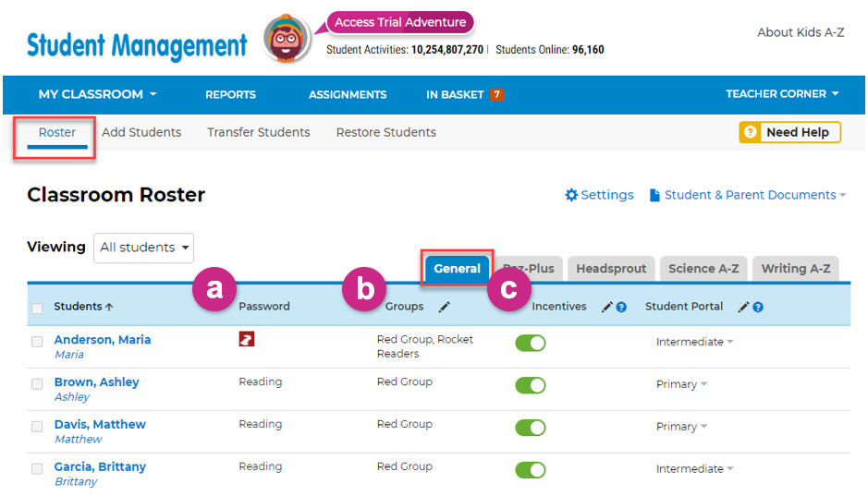Click Matthew Davis's Red Group cell
This screenshot has height=496, width=868.
405,424
